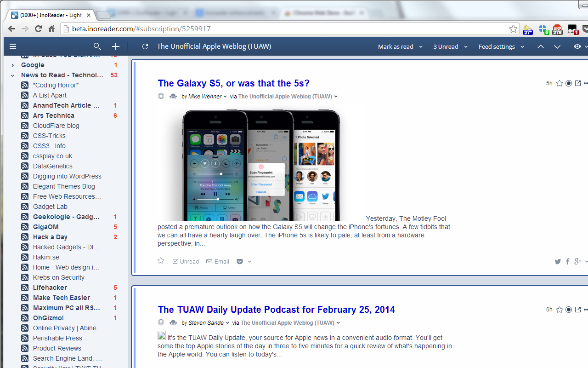Select the Krebs on Security feed
588x368 pixels.
coord(59,277)
